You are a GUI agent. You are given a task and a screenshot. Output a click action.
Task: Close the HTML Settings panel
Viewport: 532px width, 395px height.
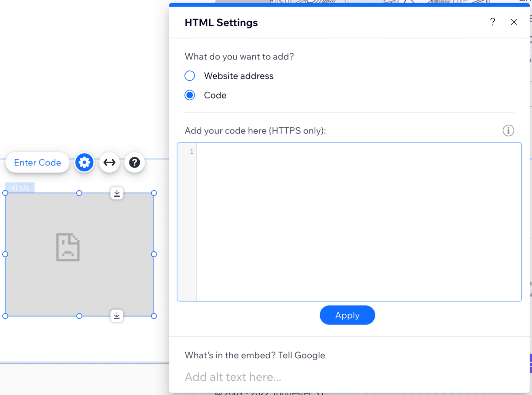(514, 22)
